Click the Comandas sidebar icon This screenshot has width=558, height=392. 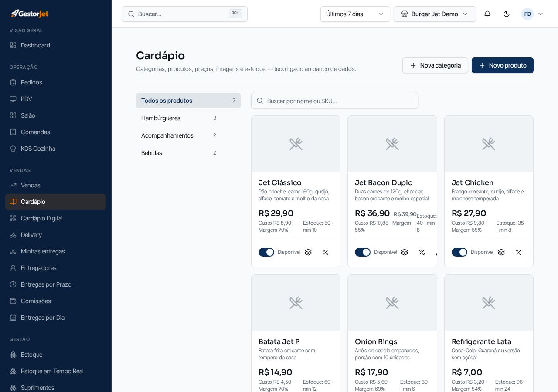(x=13, y=132)
